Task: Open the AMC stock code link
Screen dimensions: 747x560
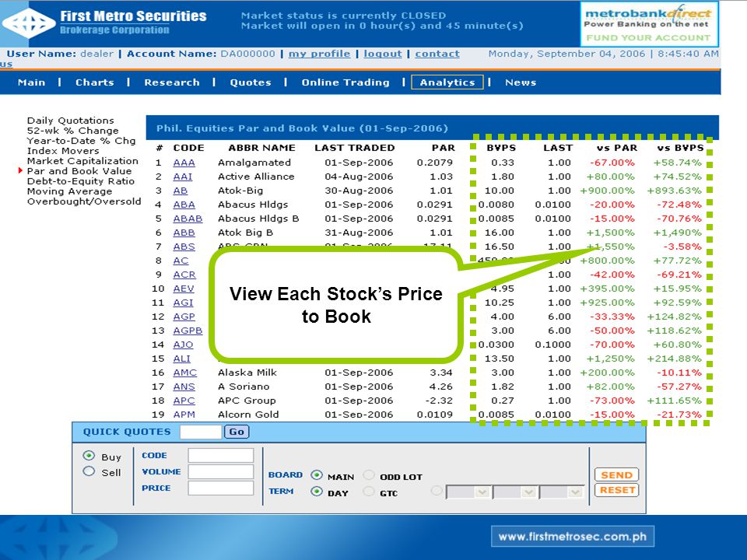Action: coord(185,373)
